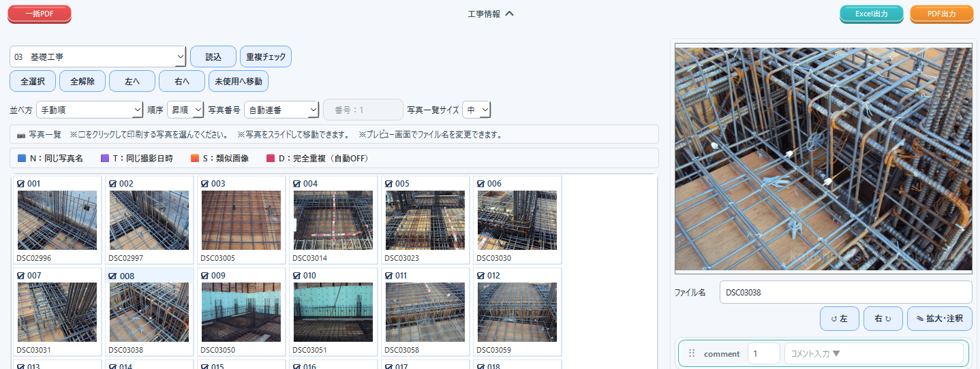Viewport: 980px width, 369px height.
Task: Open the コメント入力 comment dropdown
Action: point(874,353)
